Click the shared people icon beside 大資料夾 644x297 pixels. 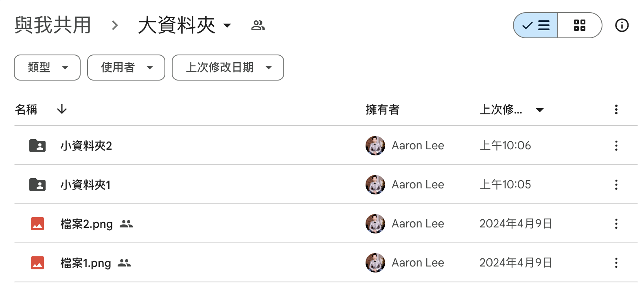coord(258,26)
